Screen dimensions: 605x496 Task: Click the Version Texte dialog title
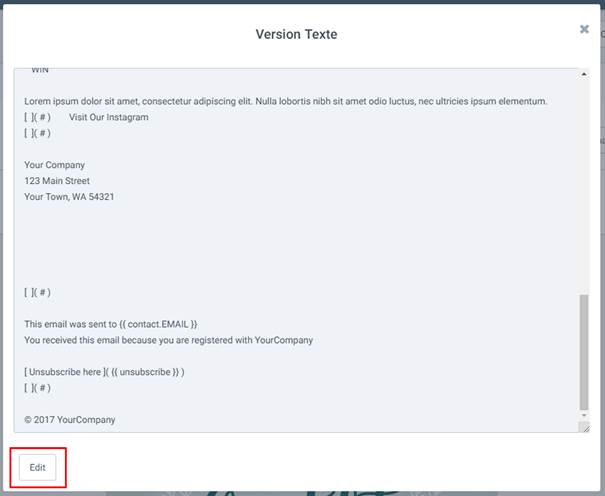[296, 34]
